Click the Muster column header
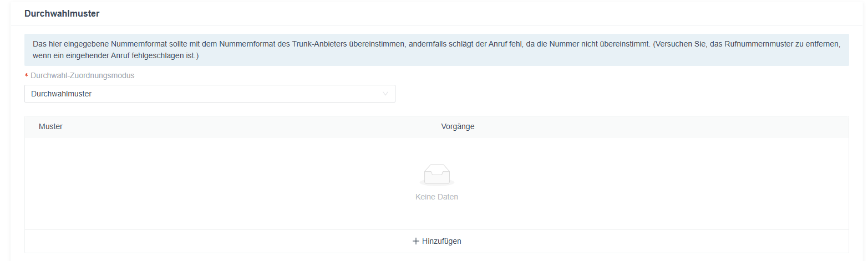This screenshot has width=868, height=261. pos(50,126)
